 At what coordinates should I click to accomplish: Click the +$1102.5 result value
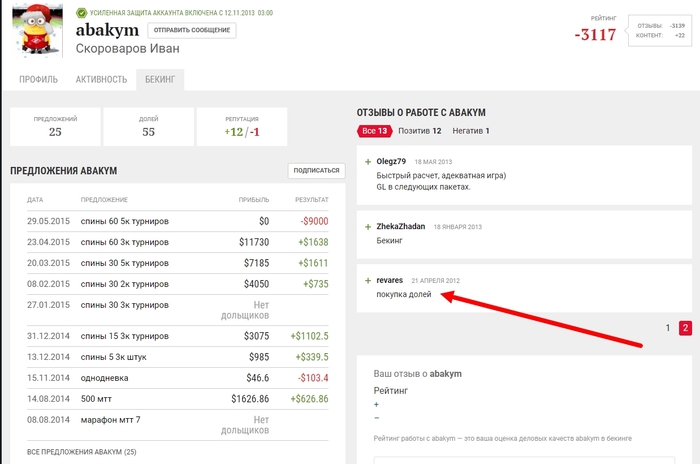[309, 336]
